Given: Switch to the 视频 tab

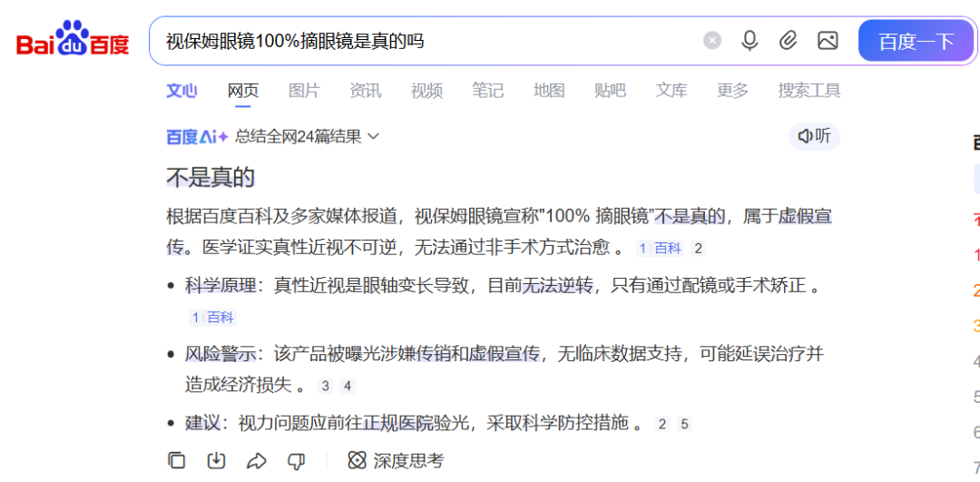Looking at the screenshot, I should click(x=426, y=91).
